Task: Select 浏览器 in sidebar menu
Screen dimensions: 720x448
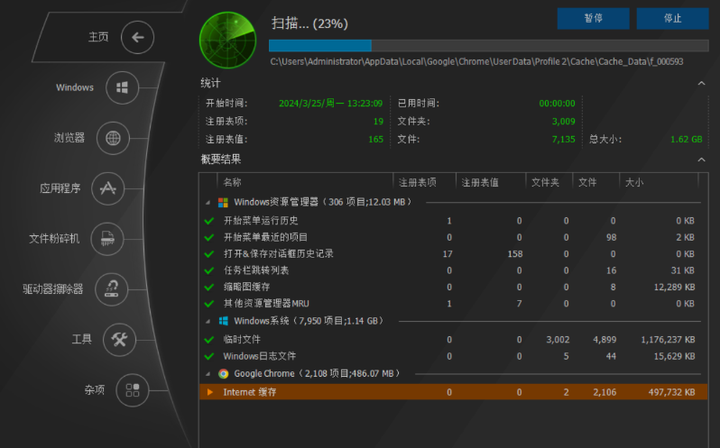Action: click(x=69, y=138)
